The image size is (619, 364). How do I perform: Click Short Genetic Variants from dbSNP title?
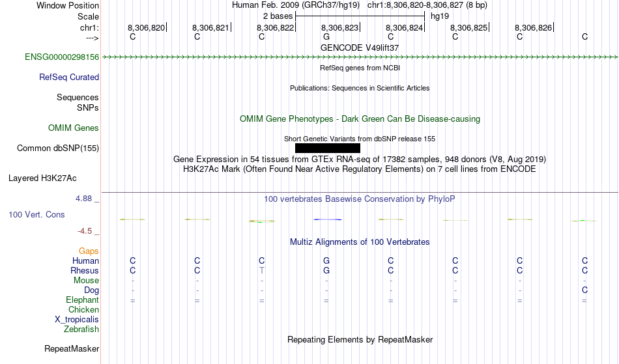pyautogui.click(x=360, y=139)
